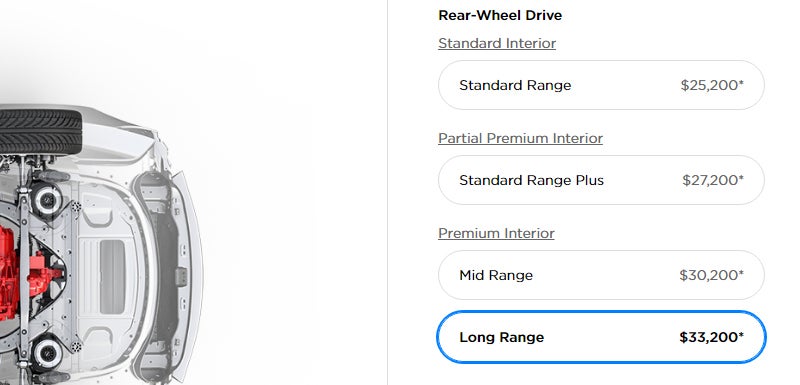800x385 pixels.
Task: Select the Standard Range battery option
Action: pyautogui.click(x=601, y=85)
